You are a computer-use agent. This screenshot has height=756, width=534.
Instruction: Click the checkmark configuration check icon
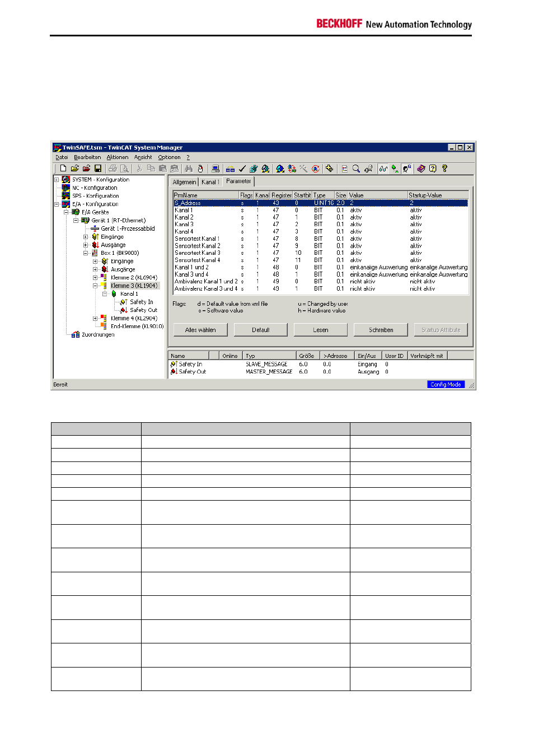(x=242, y=169)
